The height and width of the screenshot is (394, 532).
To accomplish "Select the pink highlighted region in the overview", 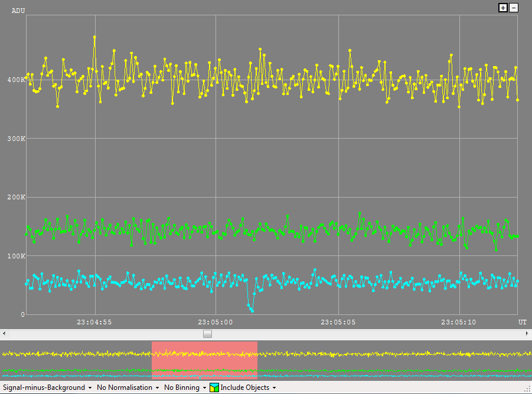I will pyautogui.click(x=204, y=360).
